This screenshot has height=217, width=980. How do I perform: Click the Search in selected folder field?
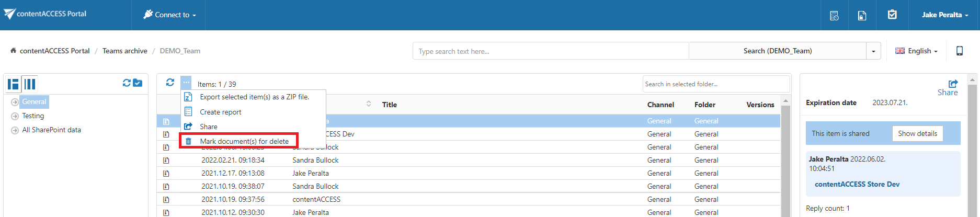click(x=715, y=84)
